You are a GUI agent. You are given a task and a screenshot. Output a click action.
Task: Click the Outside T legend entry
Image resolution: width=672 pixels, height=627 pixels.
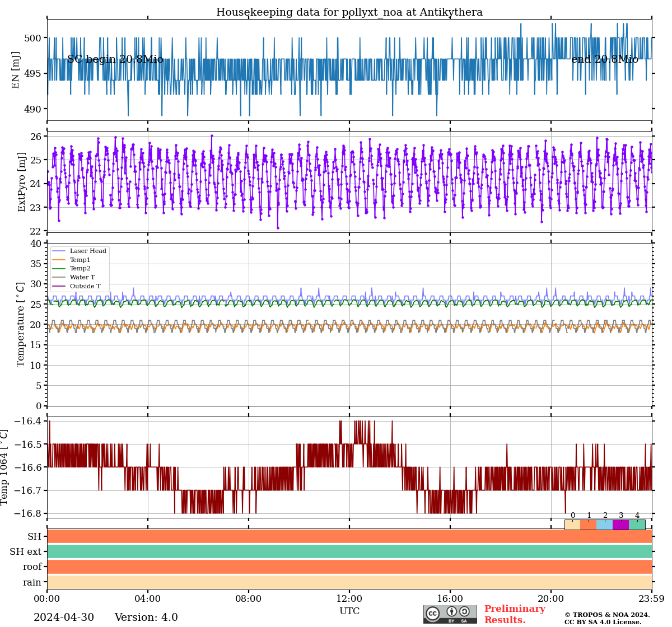[x=76, y=286]
